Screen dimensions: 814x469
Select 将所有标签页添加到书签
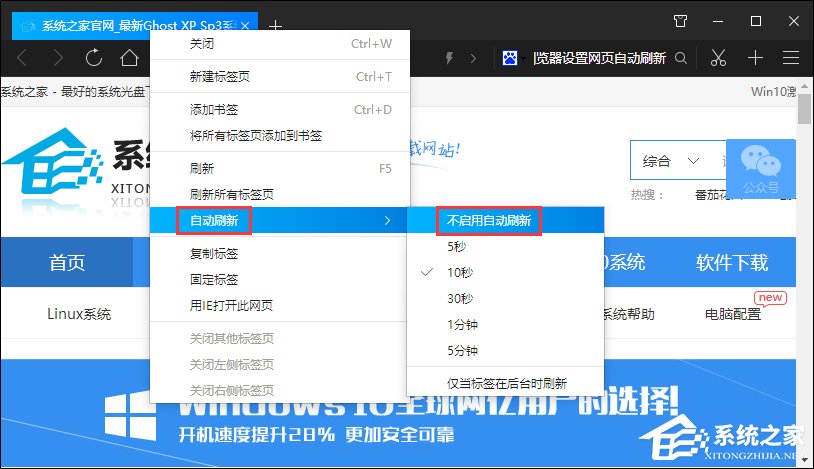(280, 136)
